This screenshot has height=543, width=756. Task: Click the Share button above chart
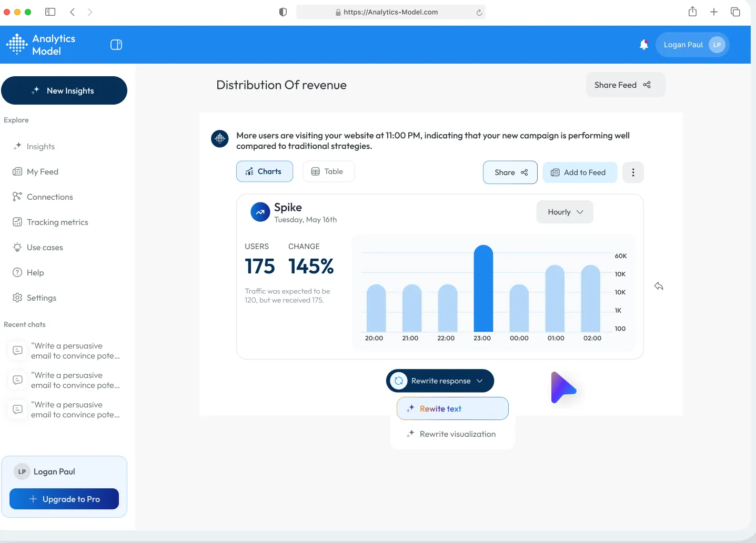[510, 172]
